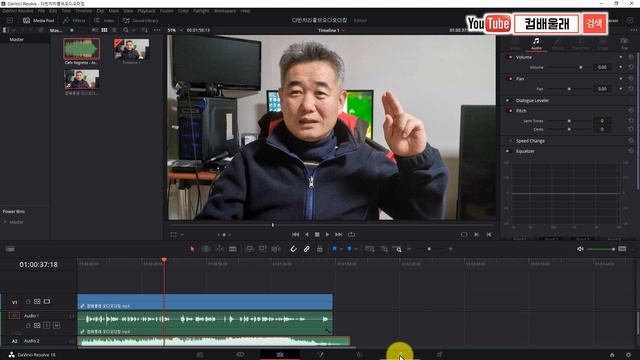Reset the Volume section
Image resolution: width=640 pixels, height=360 pixels.
point(631,57)
